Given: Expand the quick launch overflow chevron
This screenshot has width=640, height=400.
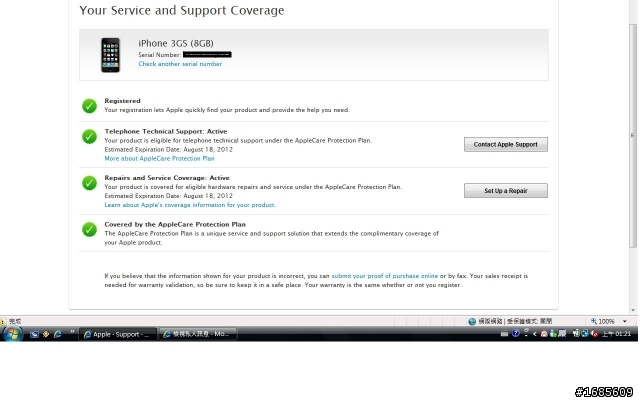Looking at the screenshot, I should pos(72,331).
